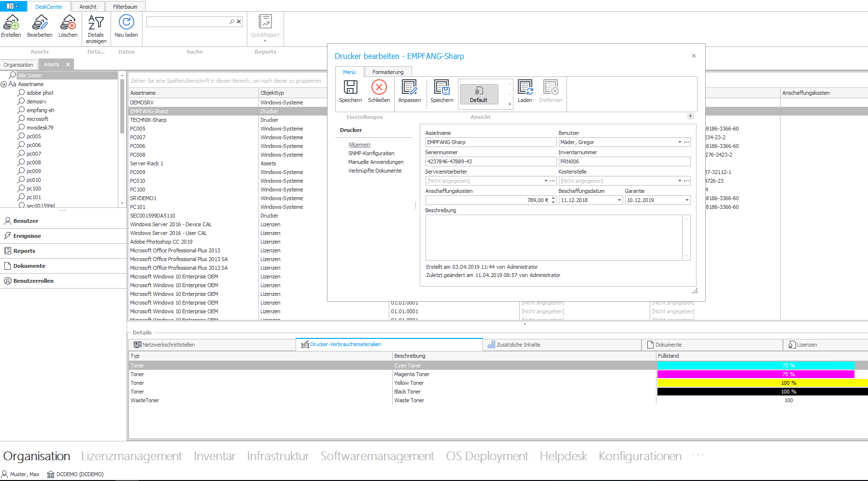Click the Erstellen asset icon
The height and width of the screenshot is (481, 868).
point(11,23)
